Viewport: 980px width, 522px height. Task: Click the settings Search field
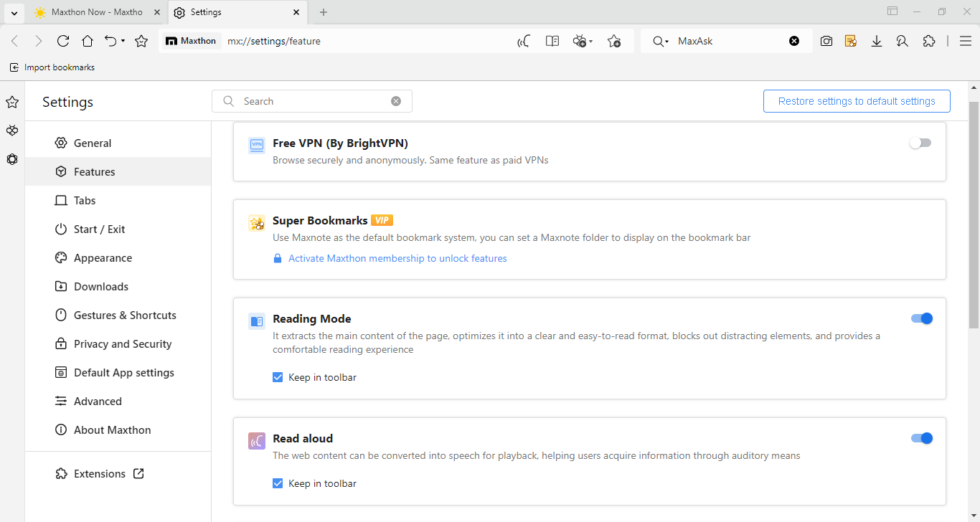pyautogui.click(x=312, y=101)
